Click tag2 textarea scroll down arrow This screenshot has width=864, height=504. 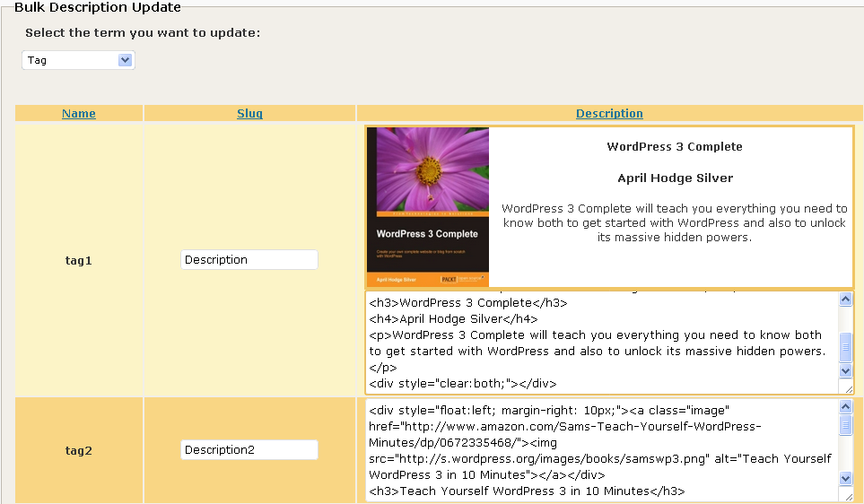coord(846,478)
